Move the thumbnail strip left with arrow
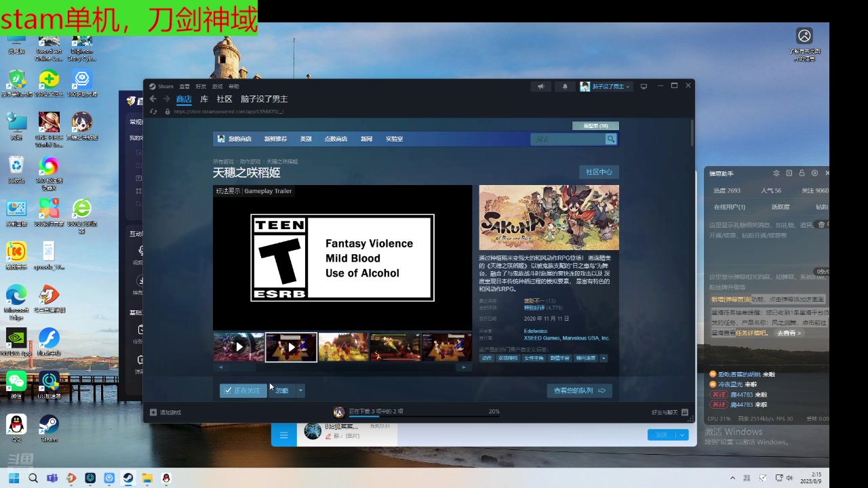Viewport: 868px width, 488px height. point(220,367)
